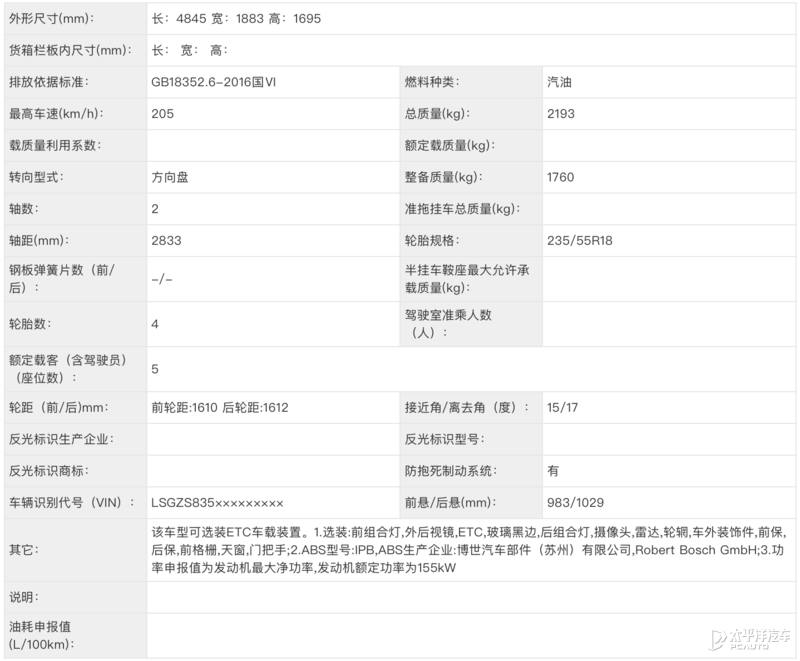Image resolution: width=800 pixels, height=661 pixels.
Task: Select the 方向盘 steering type value
Action: coord(172,177)
